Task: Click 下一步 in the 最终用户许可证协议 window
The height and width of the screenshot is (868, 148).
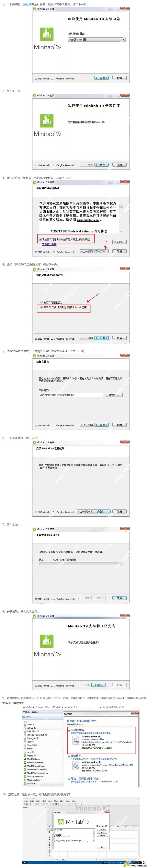Action: (101, 251)
